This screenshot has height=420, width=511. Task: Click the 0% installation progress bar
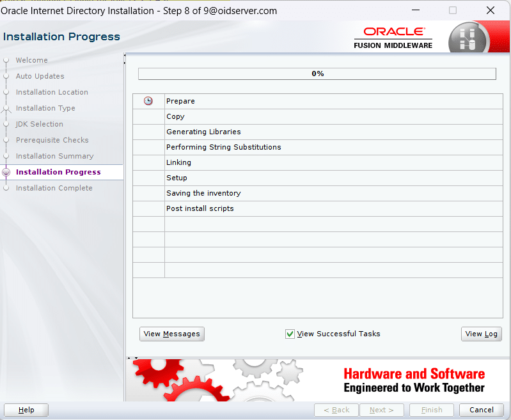click(x=317, y=74)
